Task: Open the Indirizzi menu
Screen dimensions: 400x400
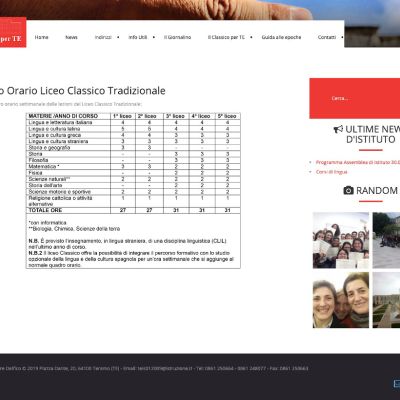Action: pyautogui.click(x=103, y=37)
